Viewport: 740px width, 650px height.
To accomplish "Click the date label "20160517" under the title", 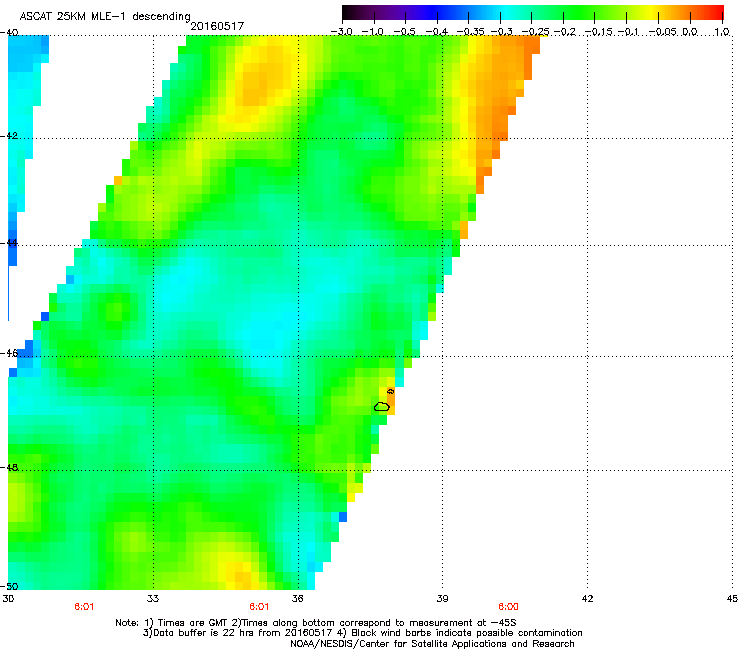I will 217,26.
